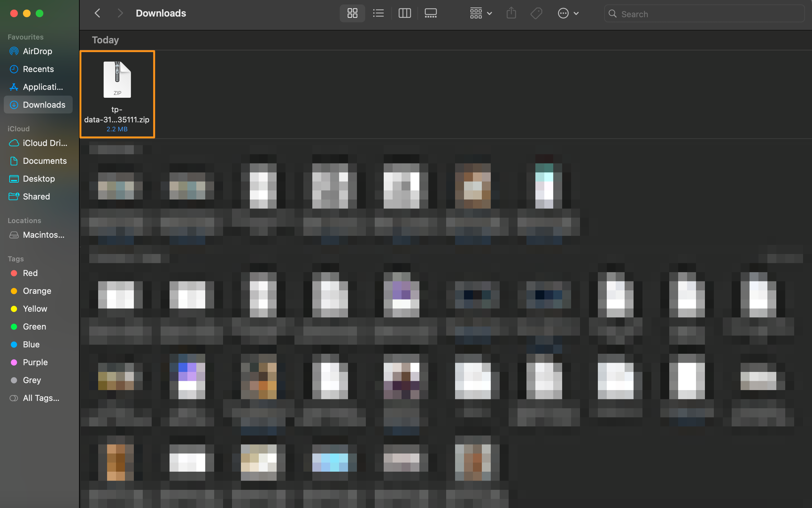Open the Edit Tags toolbar icon
This screenshot has height=508, width=812.
click(536, 13)
